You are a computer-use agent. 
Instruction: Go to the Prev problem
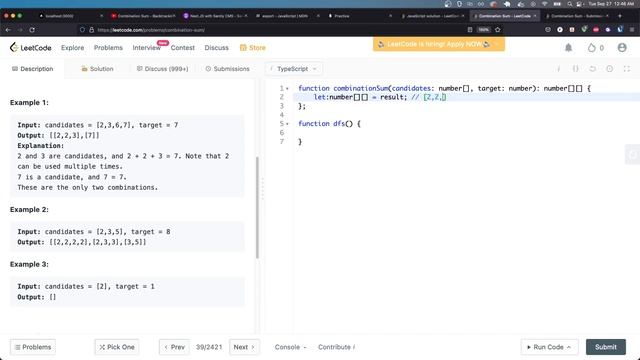174,347
